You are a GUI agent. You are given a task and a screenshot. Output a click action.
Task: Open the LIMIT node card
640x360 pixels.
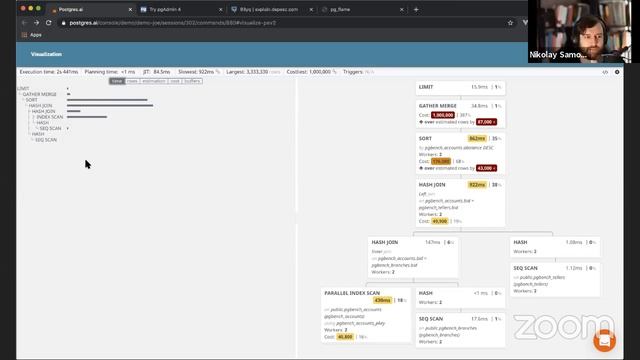460,87
